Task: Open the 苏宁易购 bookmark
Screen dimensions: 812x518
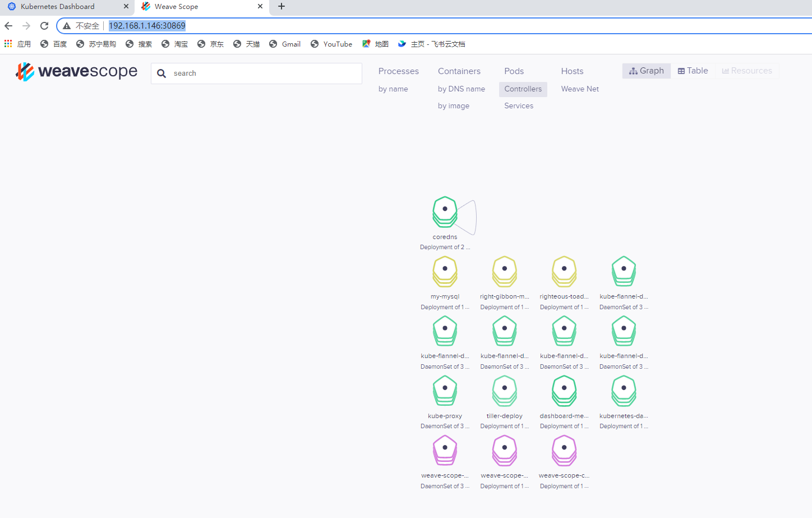Action: tap(96, 44)
